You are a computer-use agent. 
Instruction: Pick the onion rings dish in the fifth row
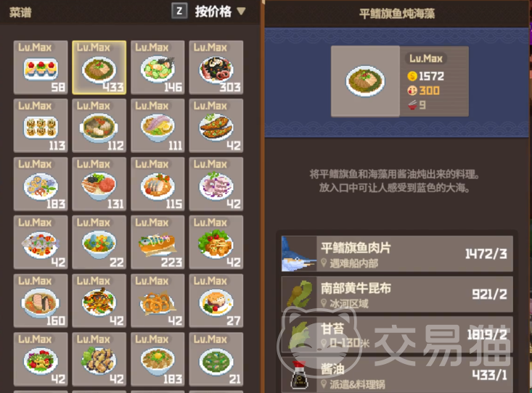point(157,300)
